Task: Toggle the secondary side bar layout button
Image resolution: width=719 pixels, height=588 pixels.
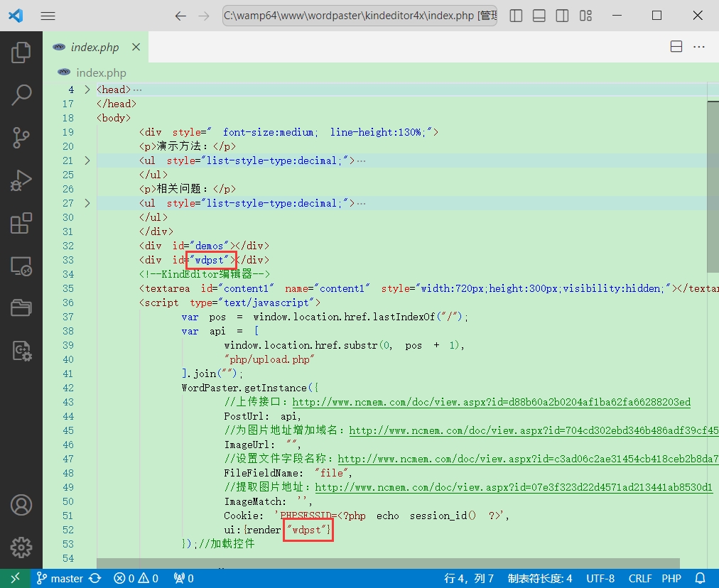Action: (562, 16)
